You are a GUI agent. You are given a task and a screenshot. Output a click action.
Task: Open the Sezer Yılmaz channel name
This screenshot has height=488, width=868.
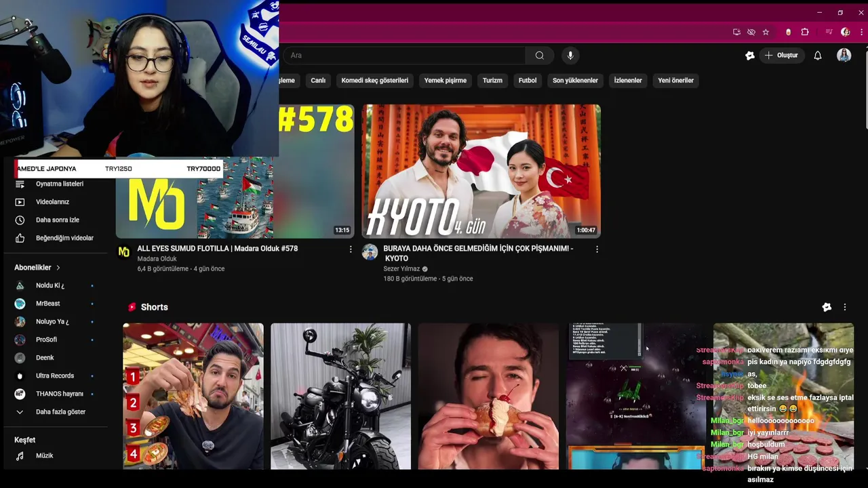pyautogui.click(x=401, y=269)
